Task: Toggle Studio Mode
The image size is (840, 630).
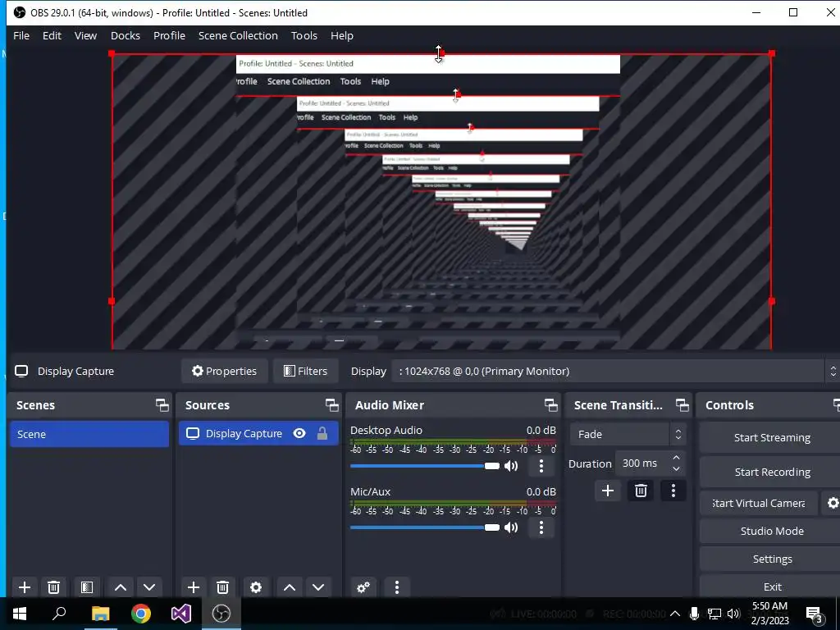Action: click(772, 531)
